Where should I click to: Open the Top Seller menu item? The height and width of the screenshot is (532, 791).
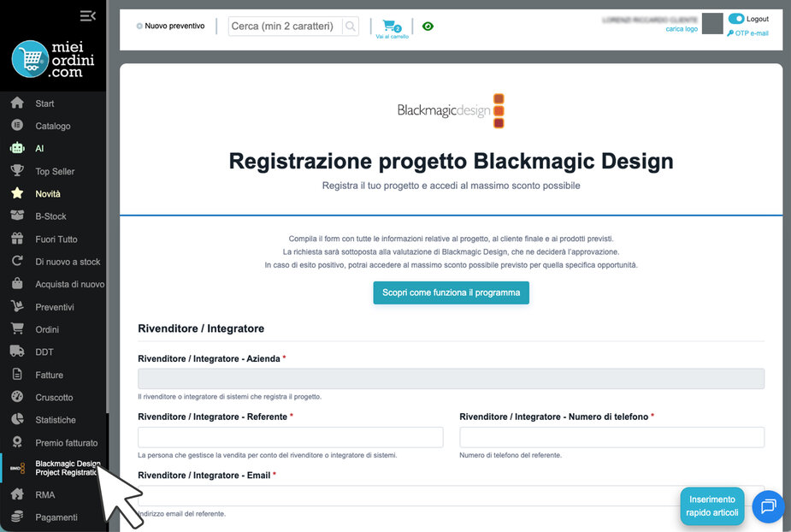(x=54, y=171)
